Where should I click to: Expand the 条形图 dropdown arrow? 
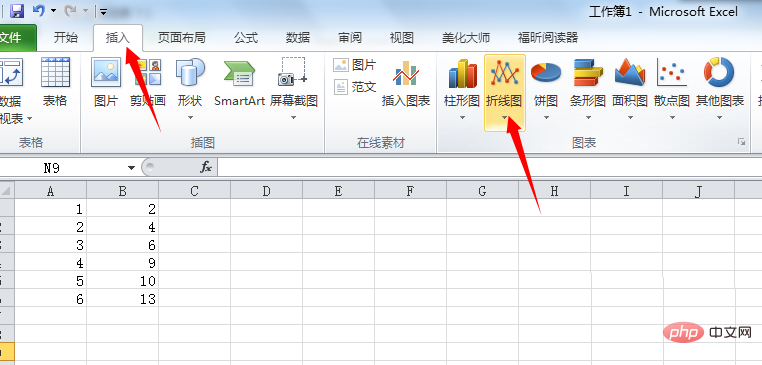[x=588, y=118]
